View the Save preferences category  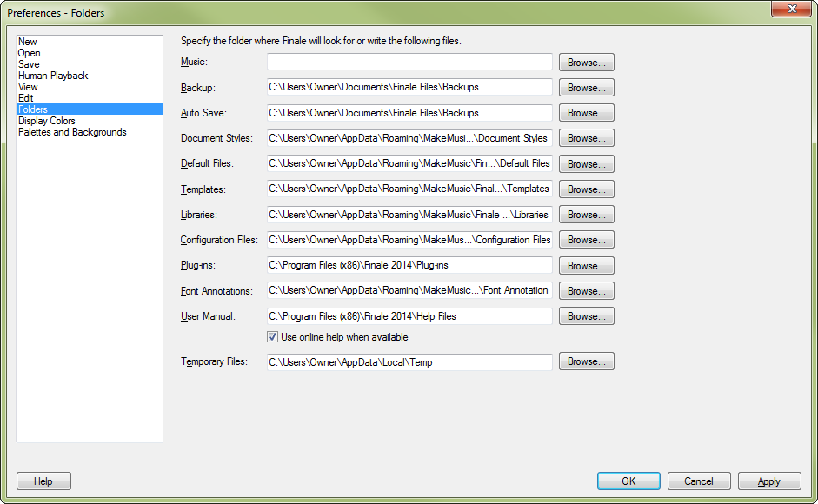click(x=29, y=63)
